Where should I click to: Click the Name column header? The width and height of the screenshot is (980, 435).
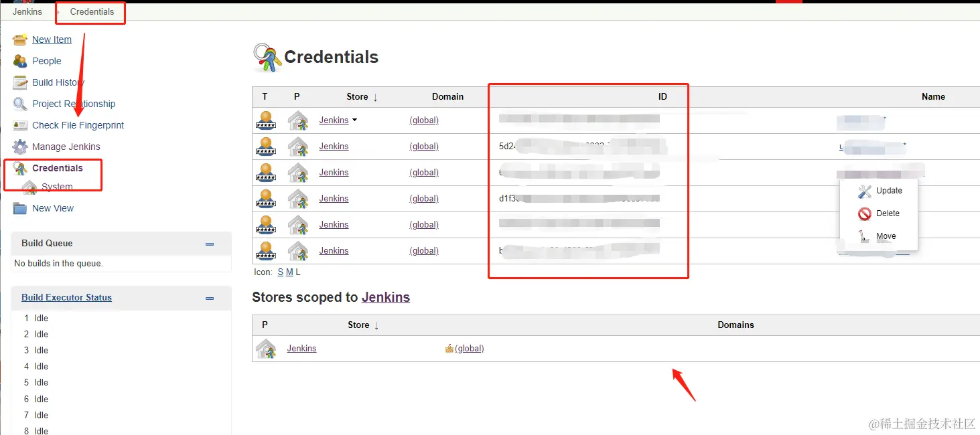pos(933,97)
